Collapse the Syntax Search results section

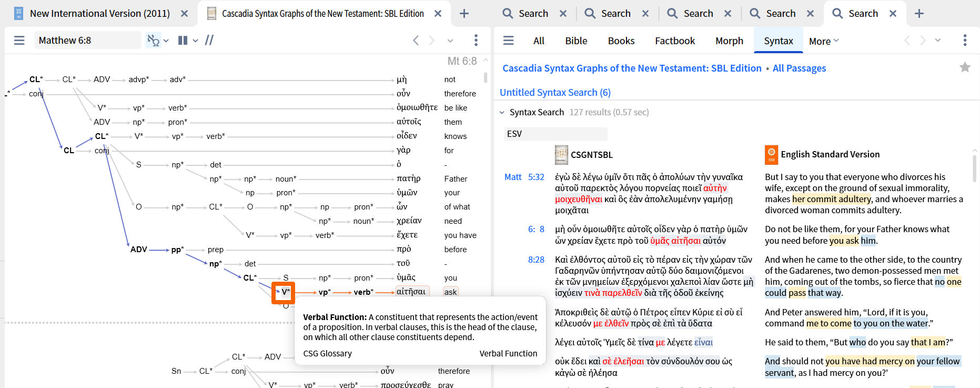pos(502,113)
